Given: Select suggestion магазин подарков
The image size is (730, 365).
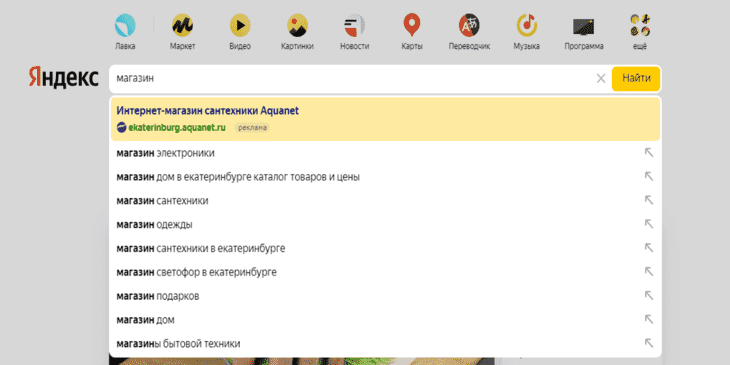Looking at the screenshot, I should click(x=385, y=296).
